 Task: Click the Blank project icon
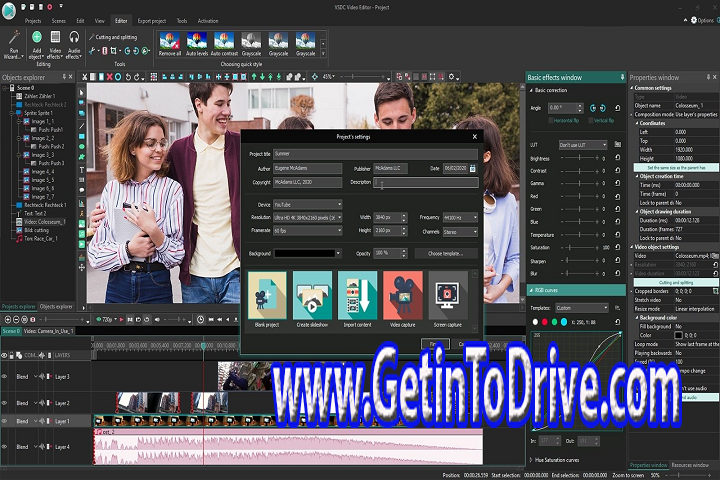(x=267, y=295)
